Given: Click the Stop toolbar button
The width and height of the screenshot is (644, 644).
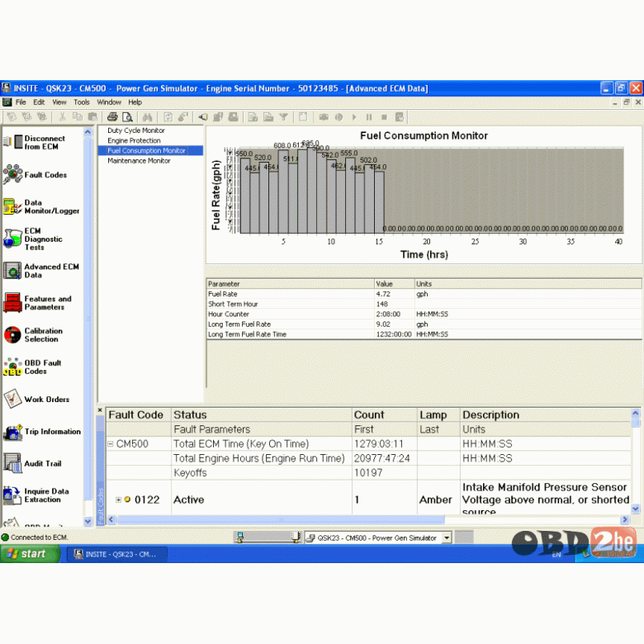Looking at the screenshot, I should (384, 117).
